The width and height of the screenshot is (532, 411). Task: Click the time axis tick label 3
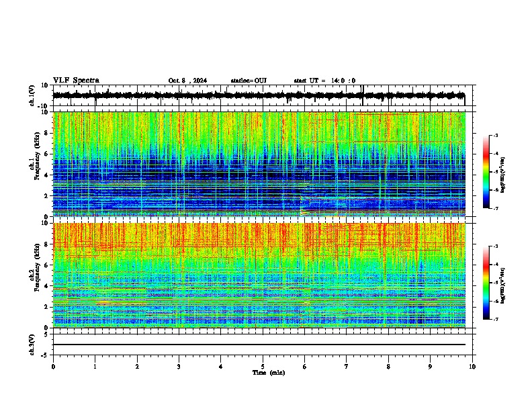pos(179,367)
